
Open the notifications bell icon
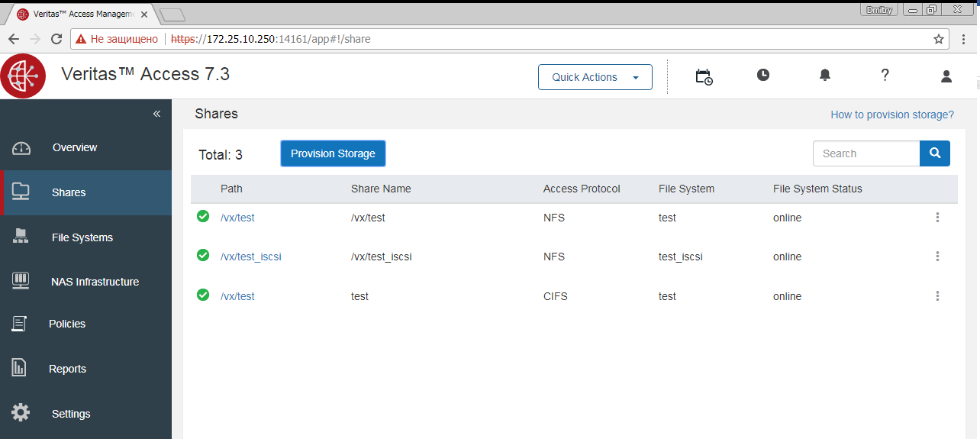[x=825, y=75]
